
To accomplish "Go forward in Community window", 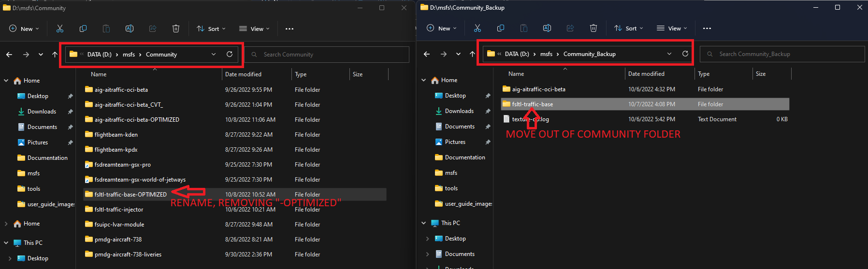I will pos(26,55).
